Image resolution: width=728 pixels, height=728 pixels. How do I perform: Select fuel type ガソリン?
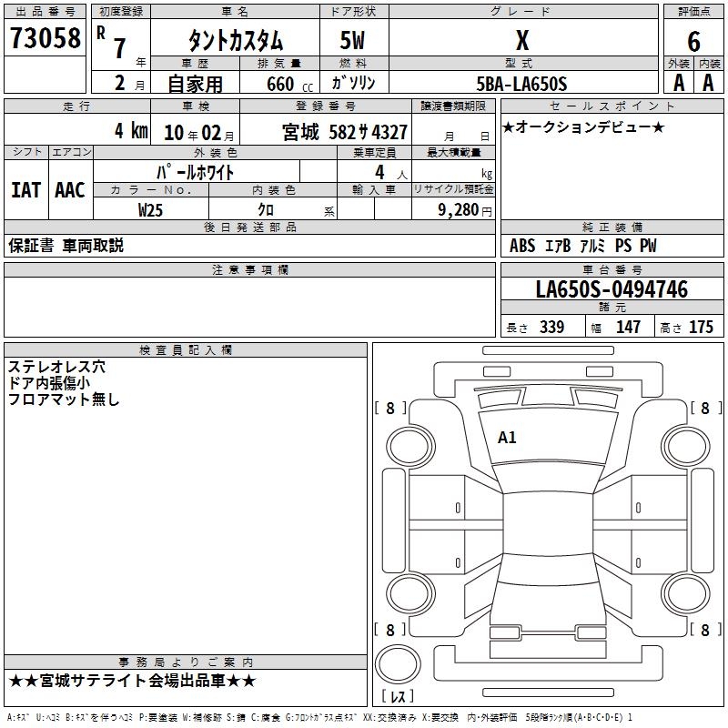353,83
